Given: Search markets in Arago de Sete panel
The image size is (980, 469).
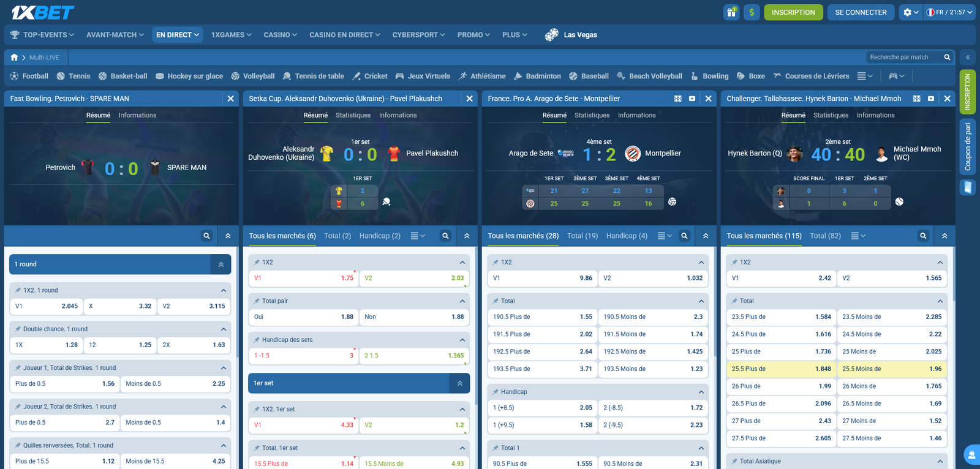Looking at the screenshot, I should click(684, 236).
